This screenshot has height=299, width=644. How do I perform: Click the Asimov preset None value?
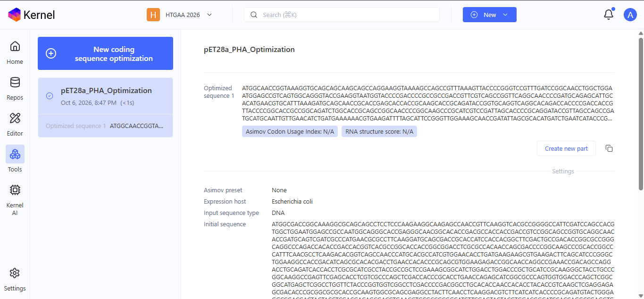[x=279, y=190]
